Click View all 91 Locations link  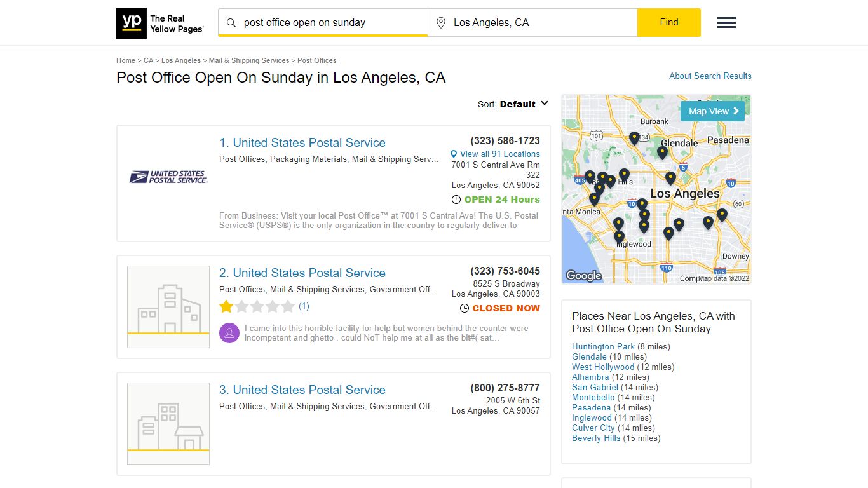[x=500, y=154]
